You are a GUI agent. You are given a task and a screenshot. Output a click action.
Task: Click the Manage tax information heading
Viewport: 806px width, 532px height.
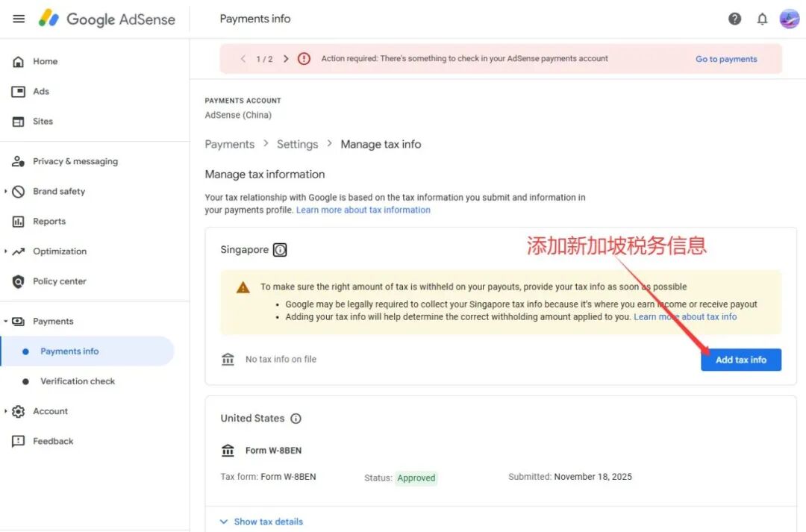(x=265, y=175)
